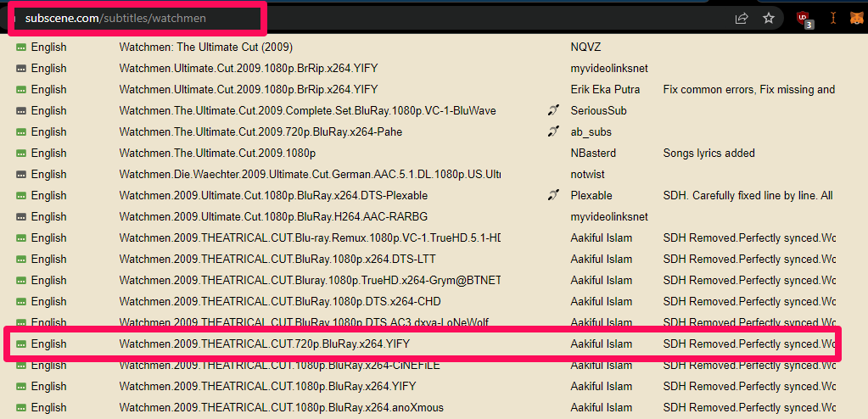Click English label on the notwist row
The width and height of the screenshot is (868, 419).
[48, 175]
